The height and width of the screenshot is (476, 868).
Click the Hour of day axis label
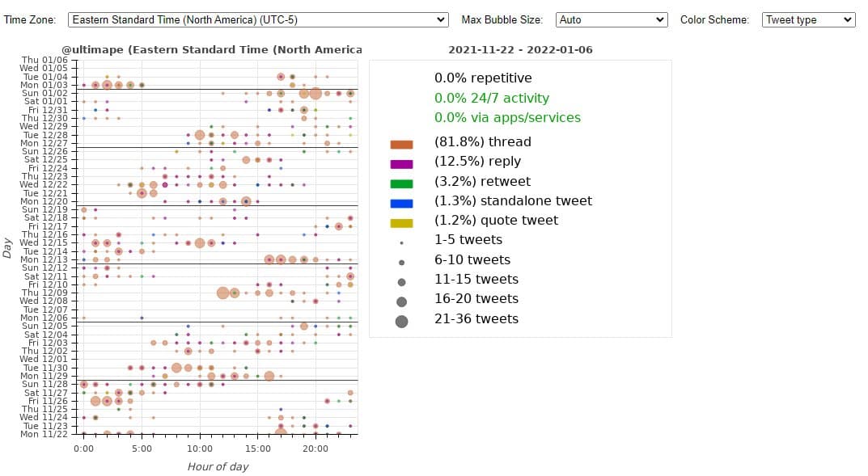click(x=218, y=466)
